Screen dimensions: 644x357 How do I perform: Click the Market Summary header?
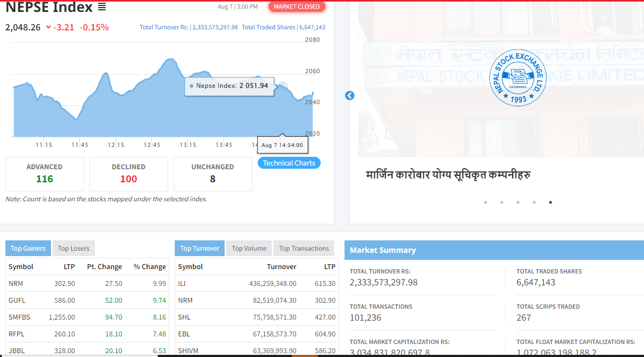(494, 250)
